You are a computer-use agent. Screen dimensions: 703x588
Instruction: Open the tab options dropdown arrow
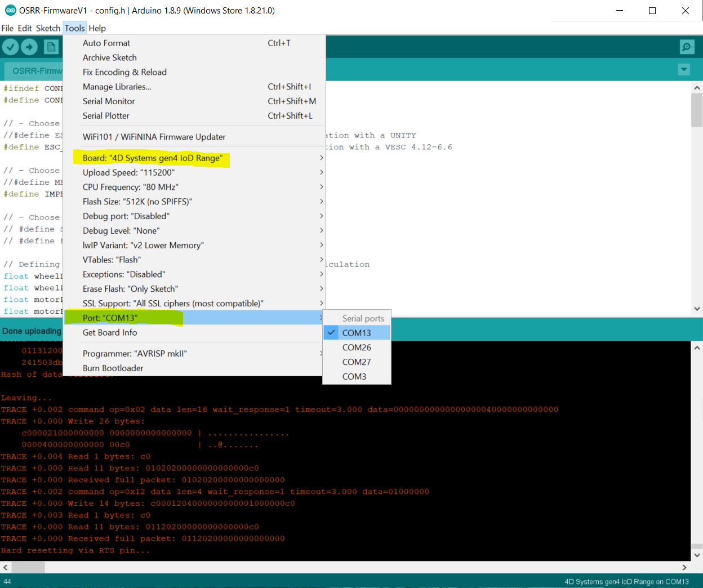tap(684, 70)
